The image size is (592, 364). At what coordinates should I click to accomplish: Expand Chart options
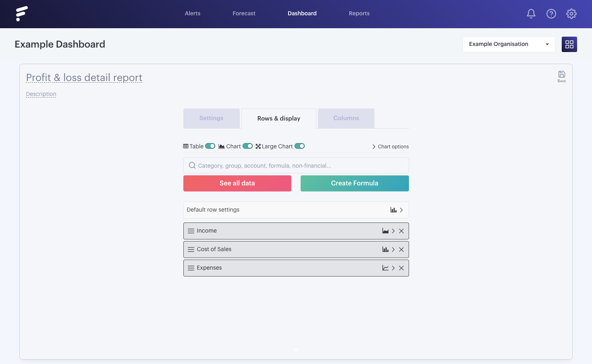click(390, 147)
